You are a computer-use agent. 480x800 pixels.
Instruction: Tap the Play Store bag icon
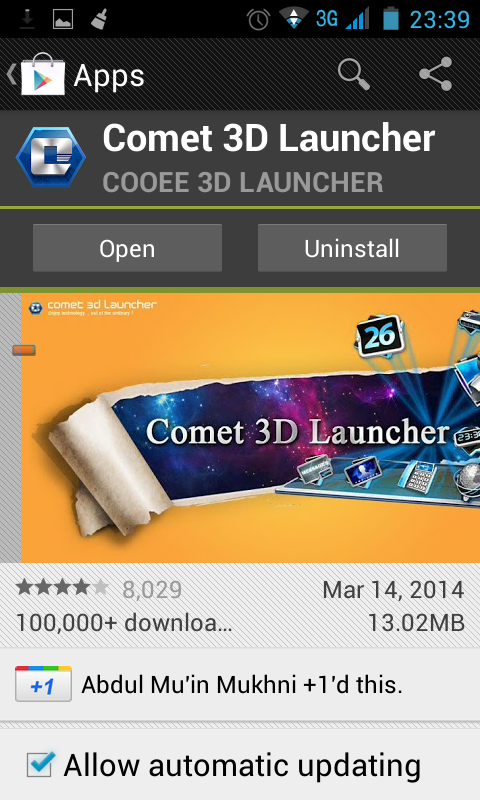[43, 74]
